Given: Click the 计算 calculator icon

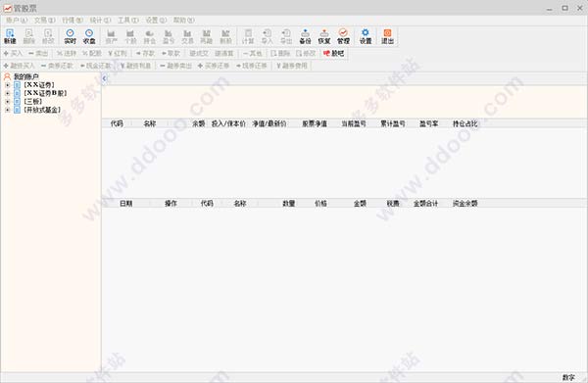Looking at the screenshot, I should [x=248, y=36].
